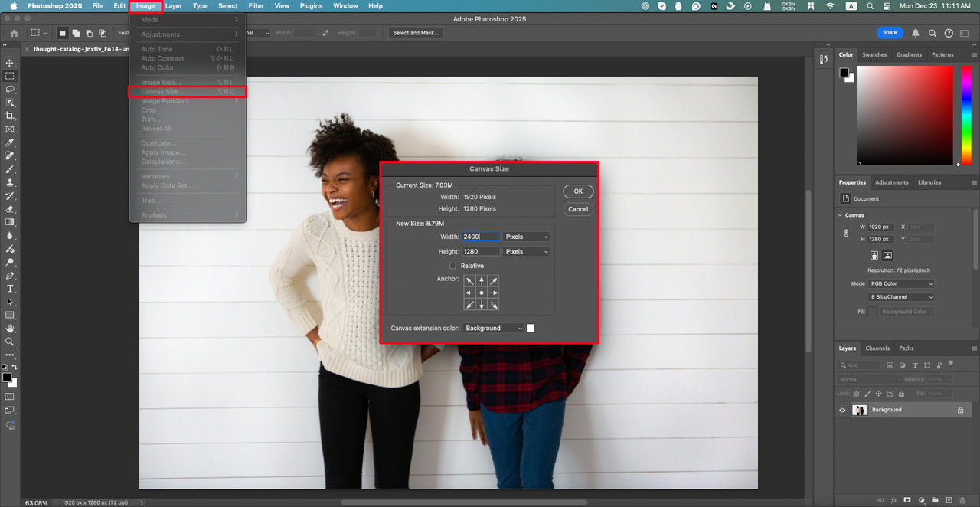This screenshot has width=980, height=507.
Task: Select the Spot Healing Brush tool
Action: click(x=10, y=155)
